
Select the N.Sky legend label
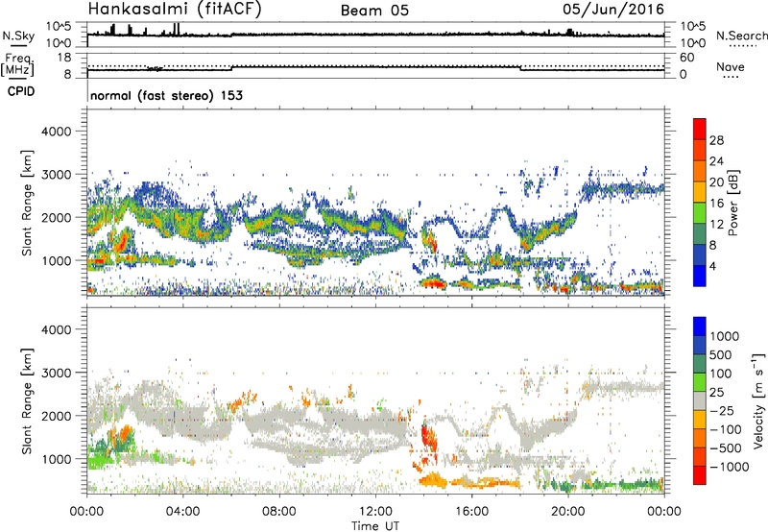click(18, 36)
